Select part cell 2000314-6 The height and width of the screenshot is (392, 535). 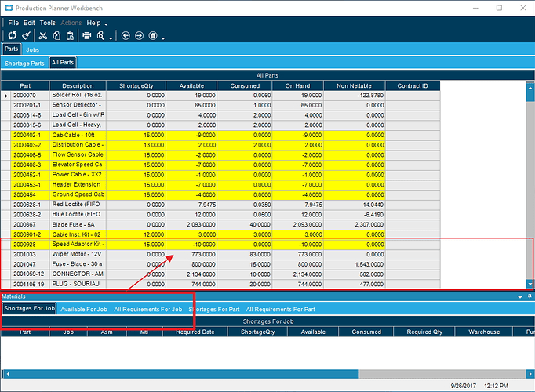point(30,115)
